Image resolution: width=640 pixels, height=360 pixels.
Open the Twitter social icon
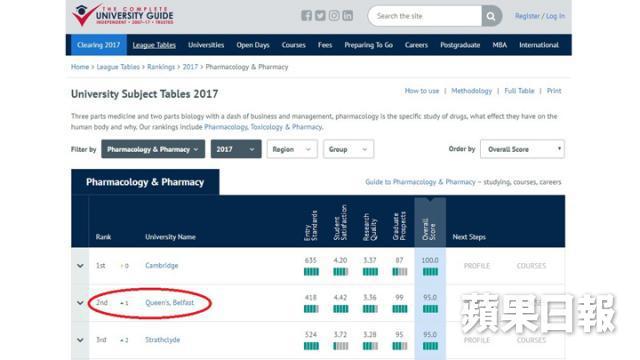[320, 16]
